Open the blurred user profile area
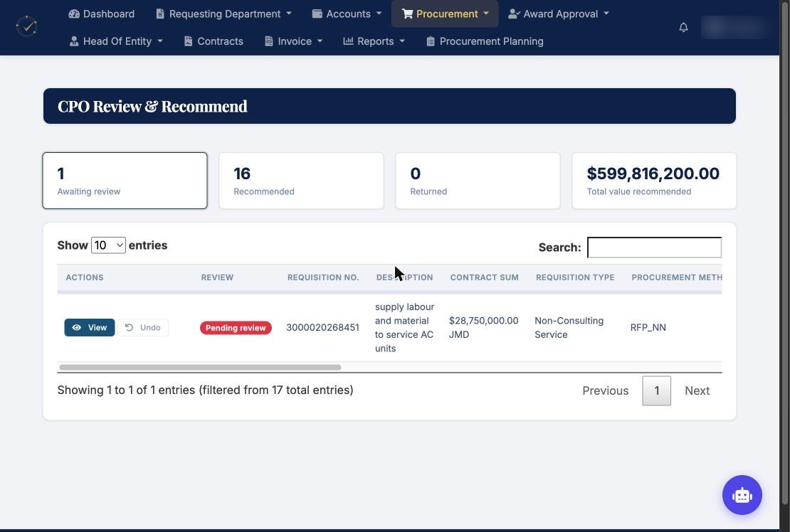 [x=737, y=27]
